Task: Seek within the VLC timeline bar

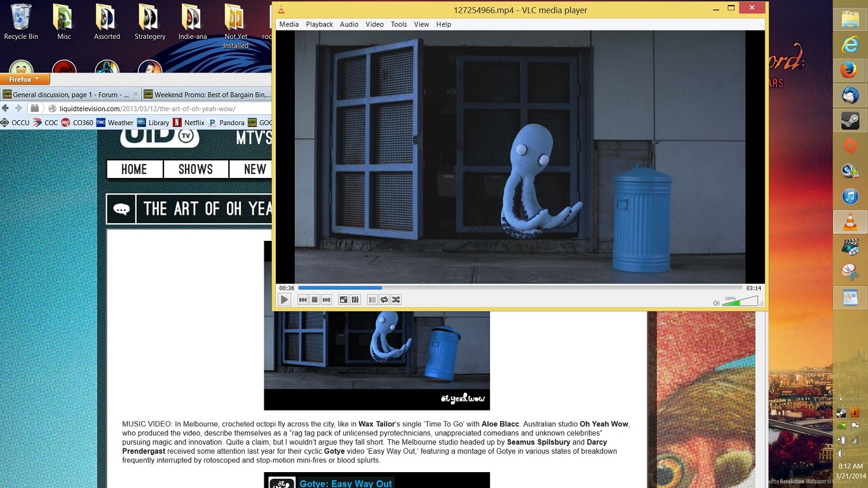Action: (520, 288)
